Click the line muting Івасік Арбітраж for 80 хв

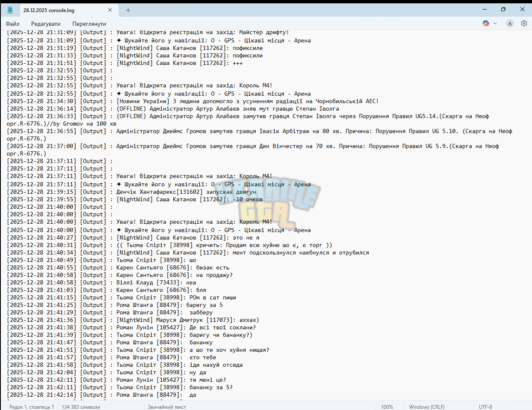[259, 135]
